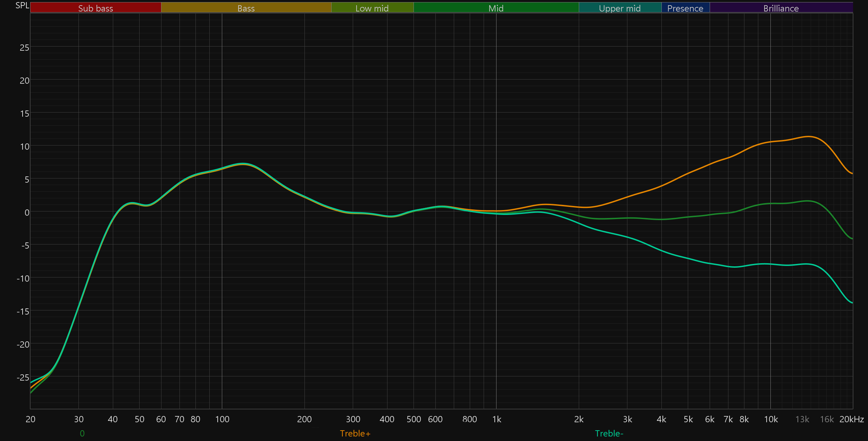Click the Upper mid band label
The image size is (868, 441).
(x=620, y=8)
